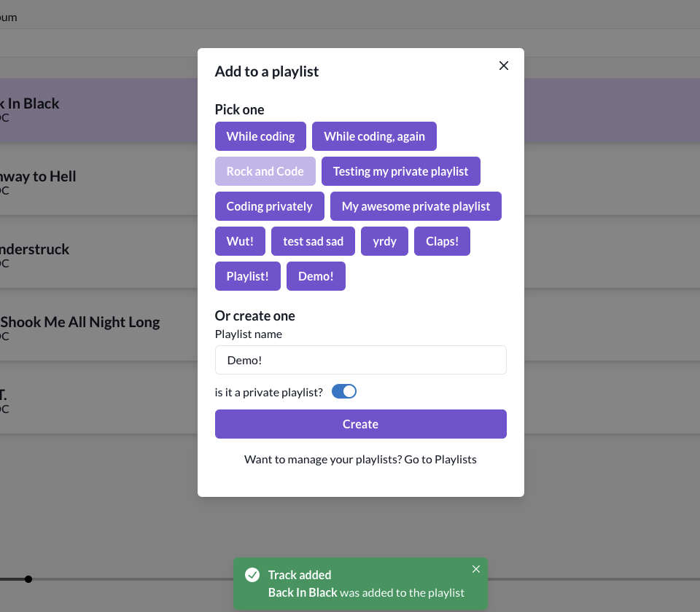Click the playback progress slider handle
Screen dimensions: 700x612
pyautogui.click(x=28, y=579)
